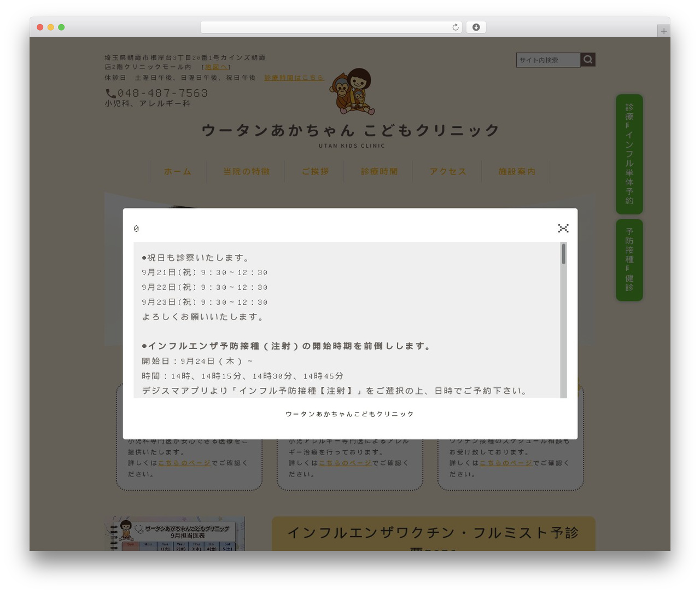Open the アクセス menu item
Image resolution: width=700 pixels, height=593 pixels.
(448, 172)
